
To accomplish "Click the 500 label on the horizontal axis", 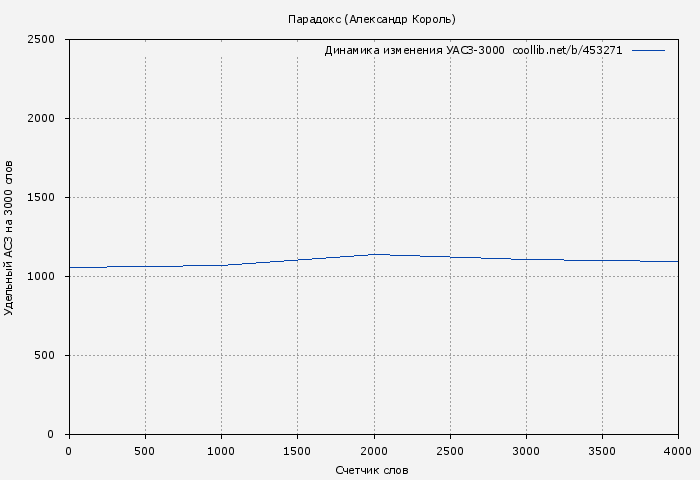I will 145,451.
